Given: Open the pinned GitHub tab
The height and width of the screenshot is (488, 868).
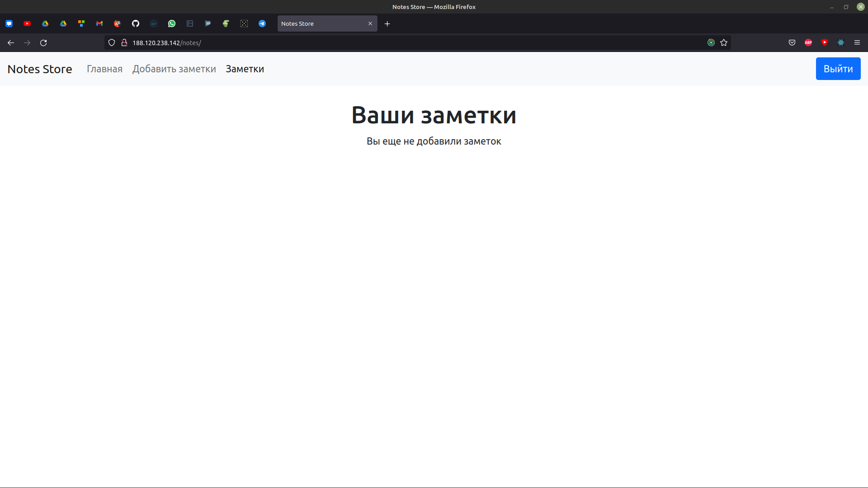Looking at the screenshot, I should [x=136, y=23].
